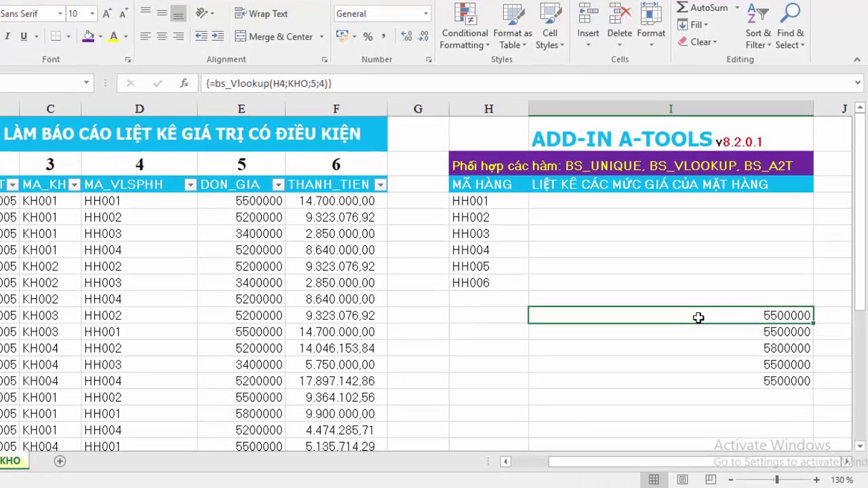Apply accounting number format
Viewport: 868px width, 488px height.
tap(341, 37)
